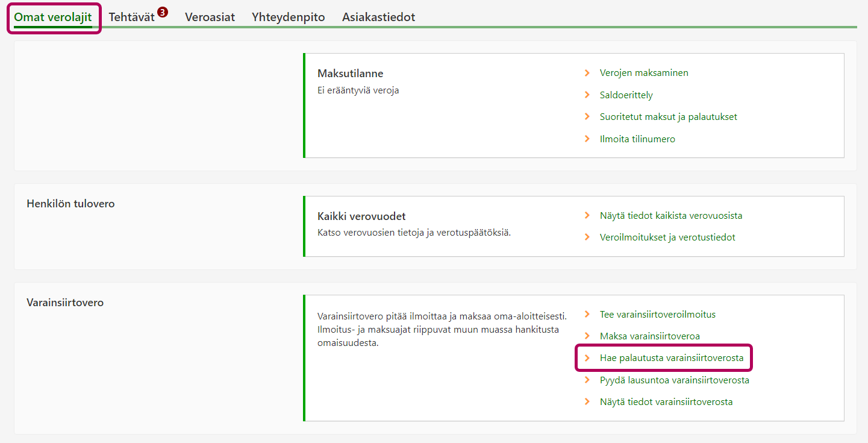Open the Veroasiat tab
The image size is (868, 443).
click(x=210, y=17)
